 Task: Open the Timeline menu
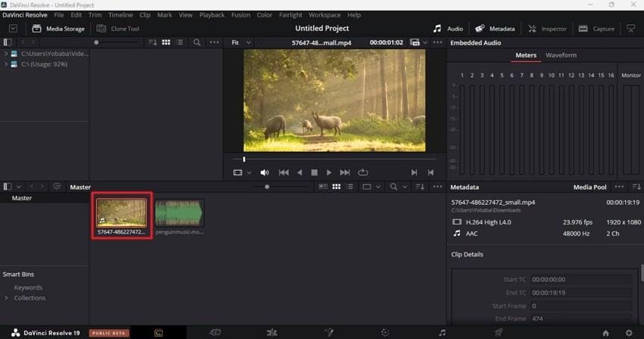click(x=120, y=15)
